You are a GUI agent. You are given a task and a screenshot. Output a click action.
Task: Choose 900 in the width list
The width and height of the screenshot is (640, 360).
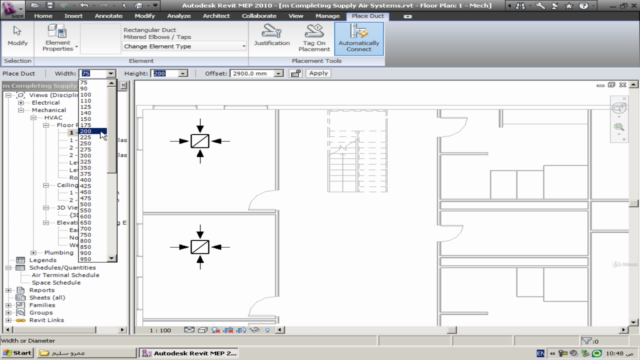pyautogui.click(x=93, y=253)
